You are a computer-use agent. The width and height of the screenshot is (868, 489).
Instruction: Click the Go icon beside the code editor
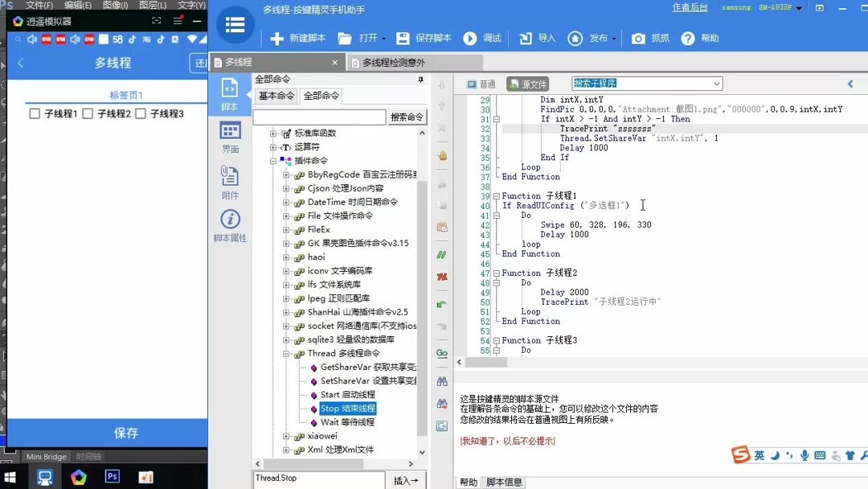[x=440, y=351]
